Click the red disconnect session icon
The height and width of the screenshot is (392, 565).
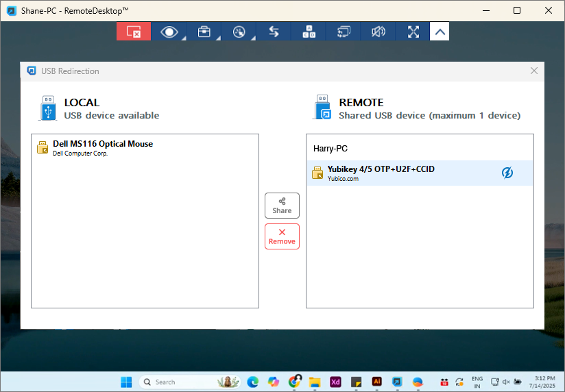(x=134, y=32)
